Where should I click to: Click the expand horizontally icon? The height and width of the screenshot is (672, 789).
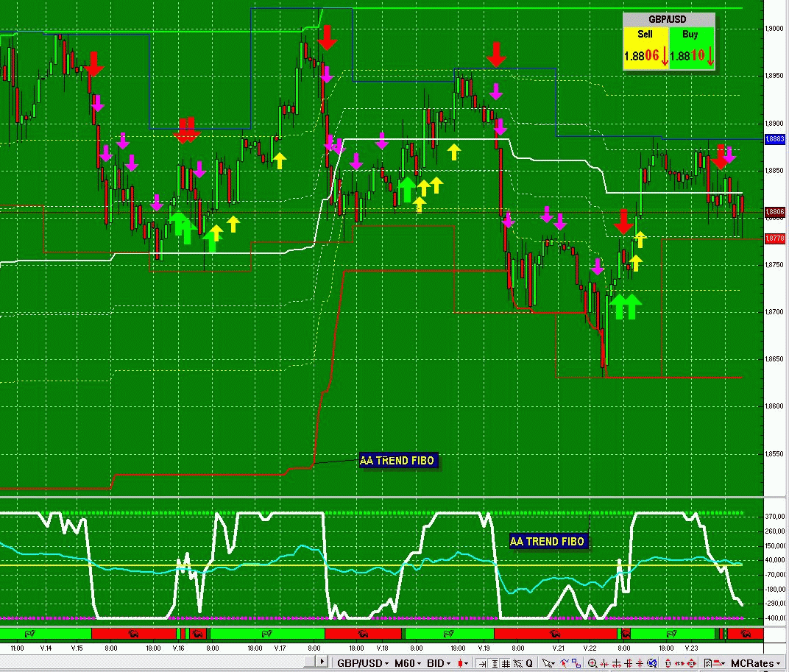(x=617, y=663)
